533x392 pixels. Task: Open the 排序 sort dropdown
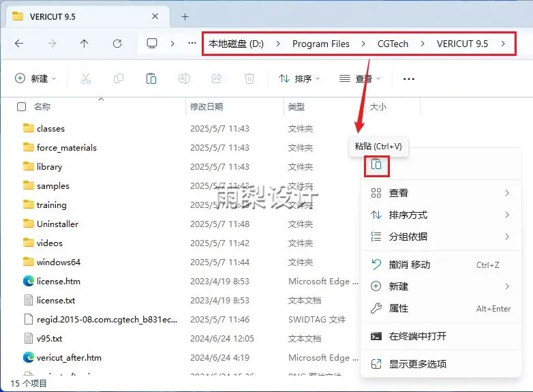[299, 78]
